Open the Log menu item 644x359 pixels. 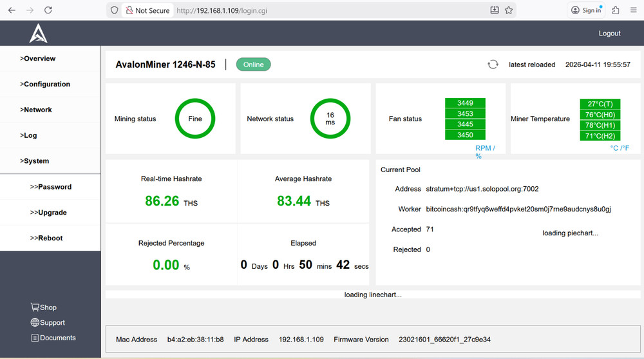click(29, 136)
